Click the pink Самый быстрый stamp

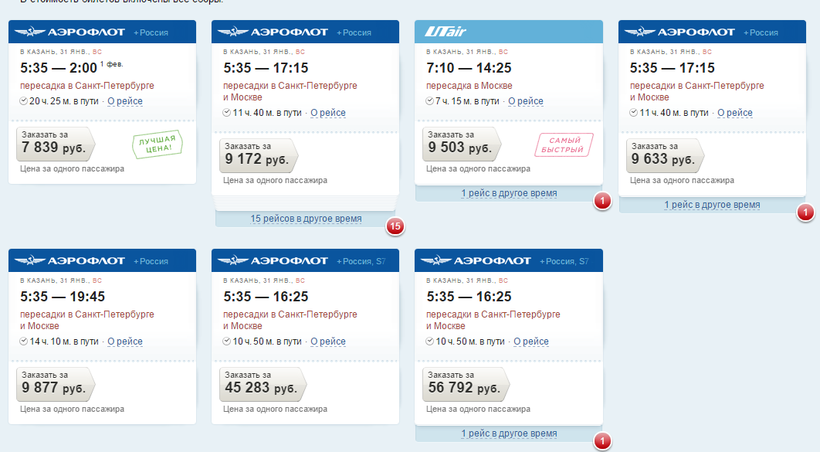(563, 145)
